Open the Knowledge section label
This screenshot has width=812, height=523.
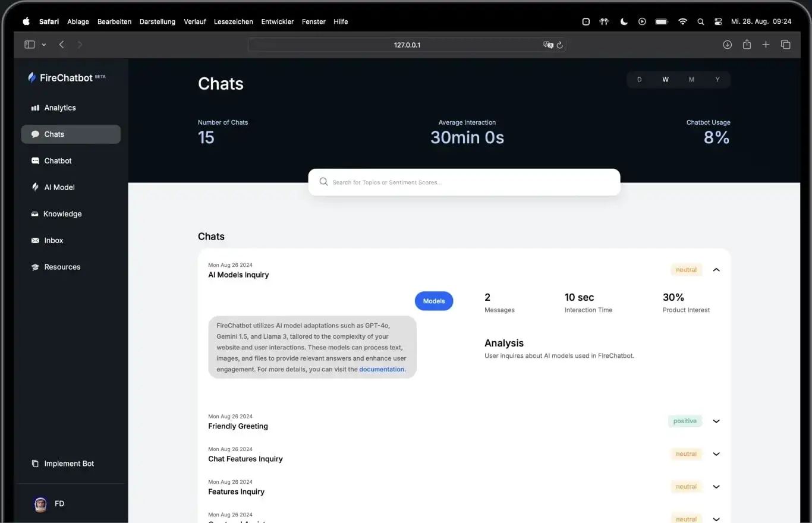click(62, 214)
